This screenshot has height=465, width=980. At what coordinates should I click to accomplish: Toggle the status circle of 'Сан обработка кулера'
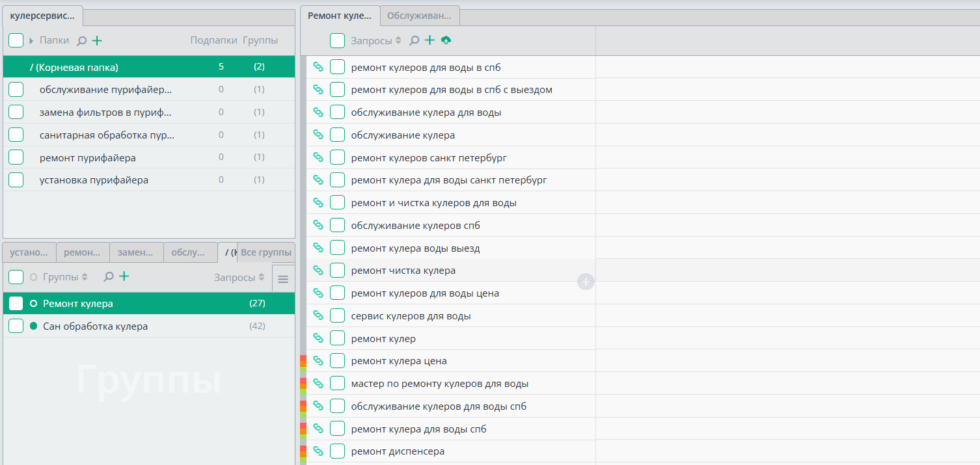34,326
